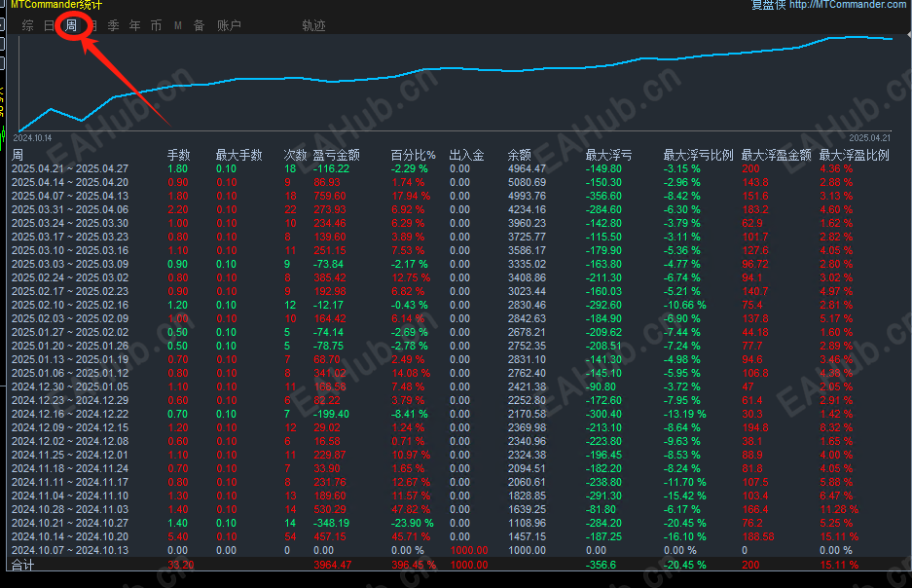Click the 最大手数 column header

click(239, 156)
